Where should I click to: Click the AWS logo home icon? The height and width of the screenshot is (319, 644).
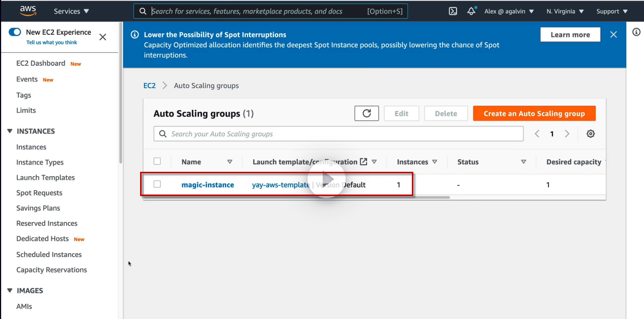click(28, 11)
